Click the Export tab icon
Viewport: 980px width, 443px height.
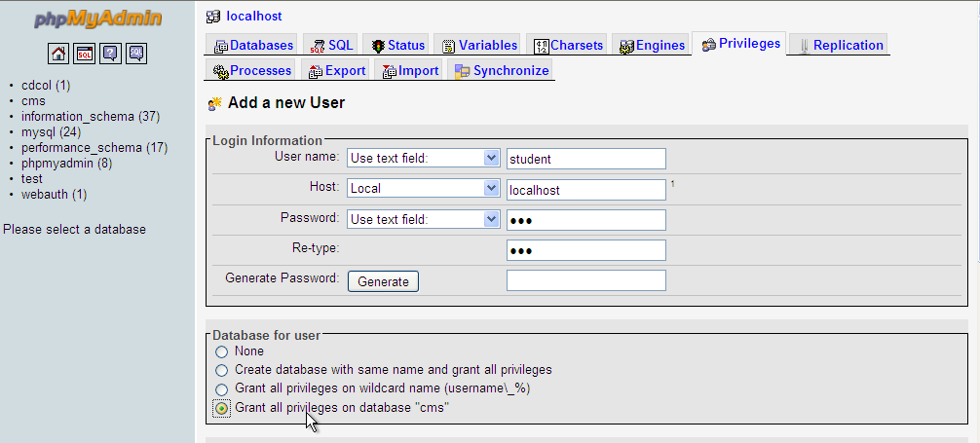(x=316, y=71)
